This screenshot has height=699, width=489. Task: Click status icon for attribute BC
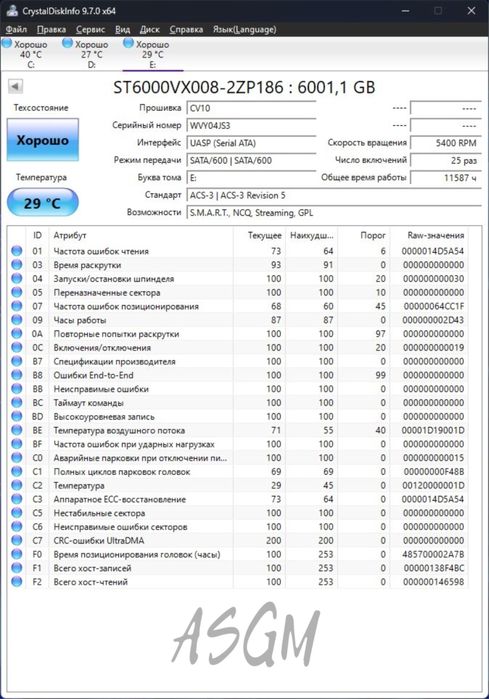click(16, 403)
